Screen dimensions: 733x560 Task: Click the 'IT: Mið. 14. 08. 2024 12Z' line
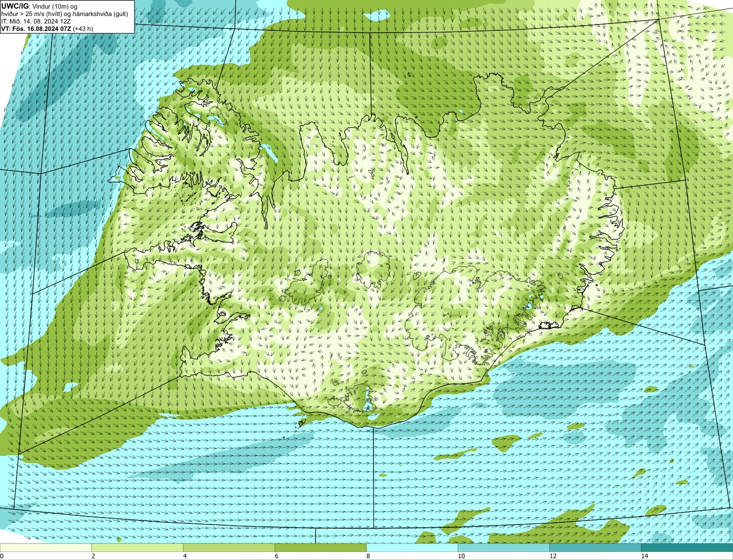pos(36,21)
